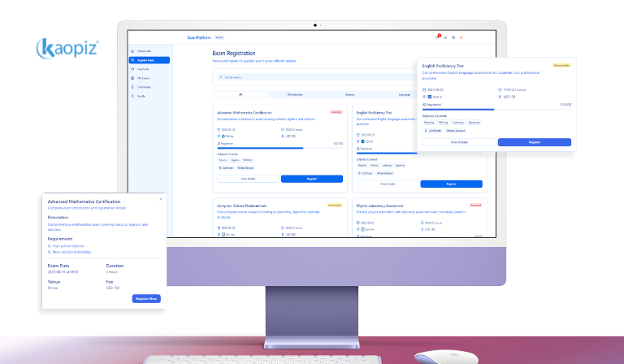The height and width of the screenshot is (364, 624).
Task: Click Intermediate badge on floating English card
Action: pos(561,65)
